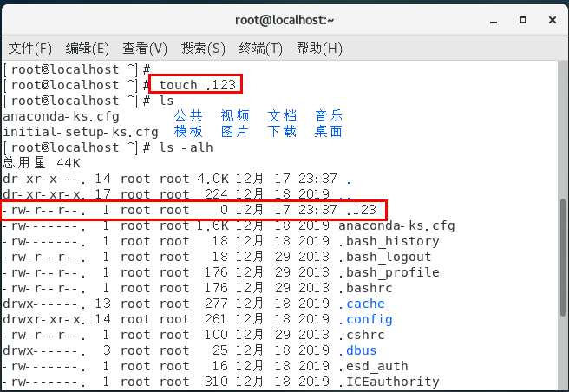
Task: Click the 4.0K size value
Action: (x=213, y=179)
